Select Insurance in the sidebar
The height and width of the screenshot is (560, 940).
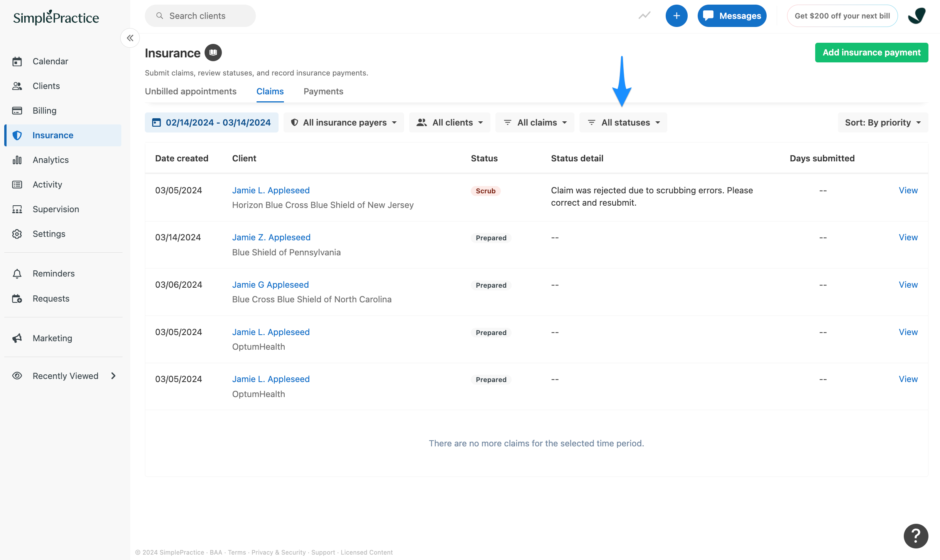point(63,135)
